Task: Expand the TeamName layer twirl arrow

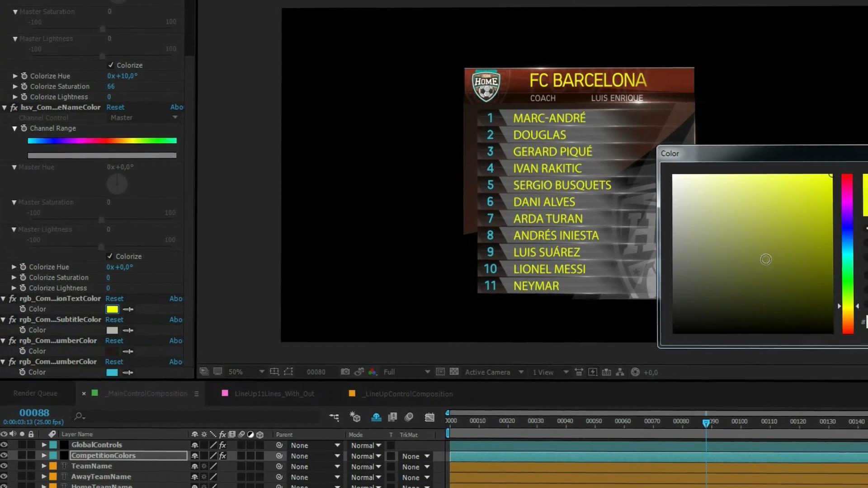Action: pos(44,466)
